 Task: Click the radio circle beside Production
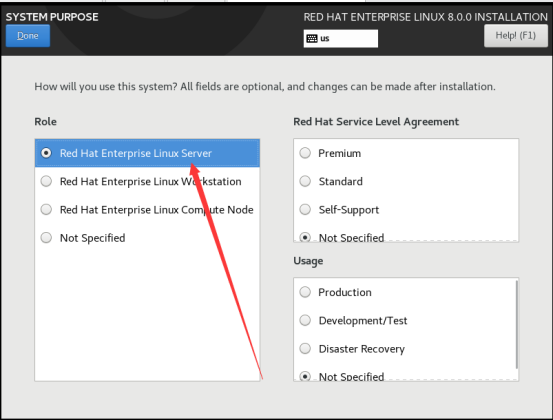click(x=305, y=292)
